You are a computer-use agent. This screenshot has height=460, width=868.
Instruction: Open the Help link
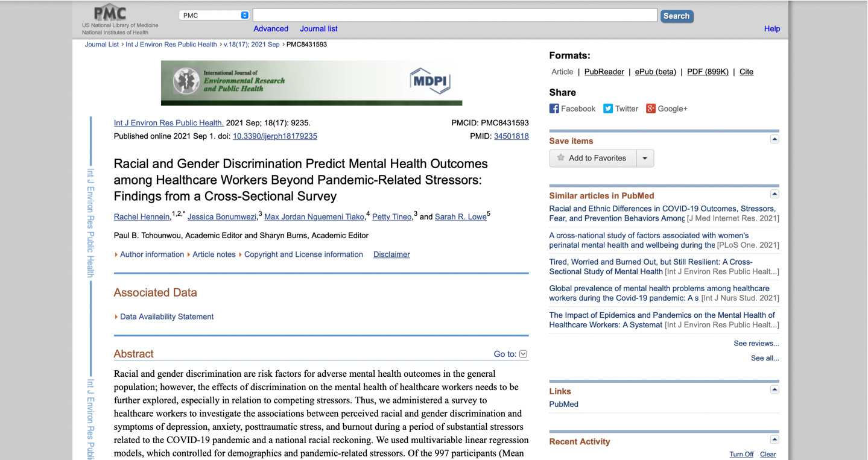point(772,28)
